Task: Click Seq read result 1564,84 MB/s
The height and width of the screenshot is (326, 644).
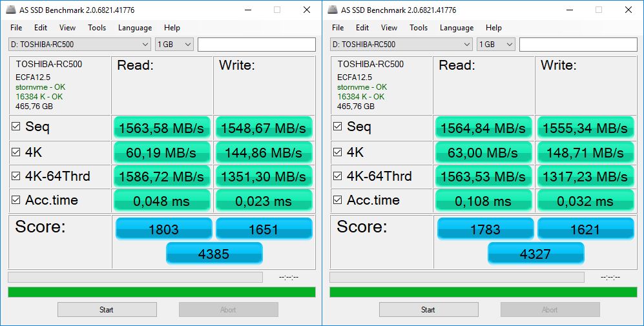Action: click(483, 128)
